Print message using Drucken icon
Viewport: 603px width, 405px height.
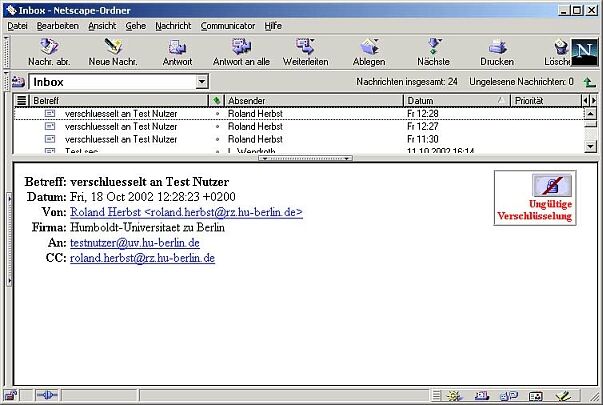pos(497,51)
